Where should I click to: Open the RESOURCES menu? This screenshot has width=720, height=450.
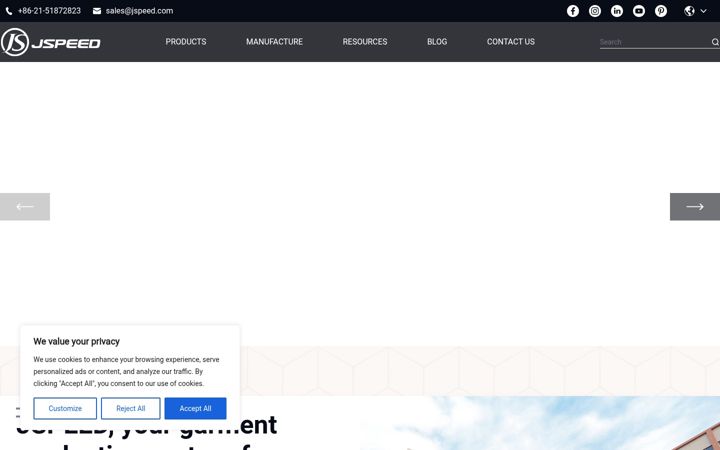(x=365, y=42)
